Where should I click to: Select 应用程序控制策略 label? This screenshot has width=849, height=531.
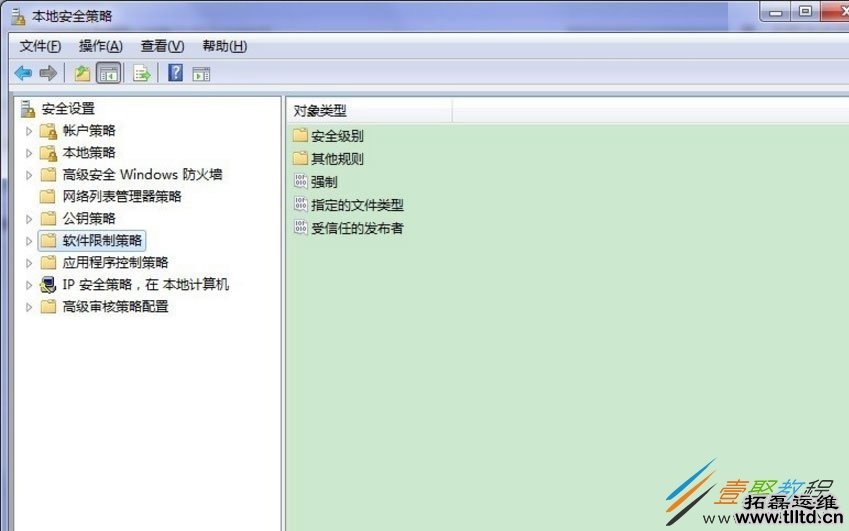(x=115, y=263)
